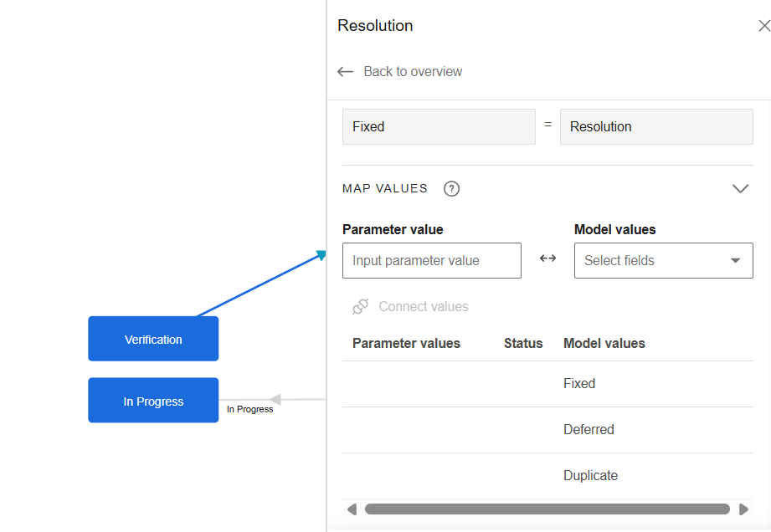The image size is (771, 532).
Task: Click the Model values column header
Action: tap(604, 343)
